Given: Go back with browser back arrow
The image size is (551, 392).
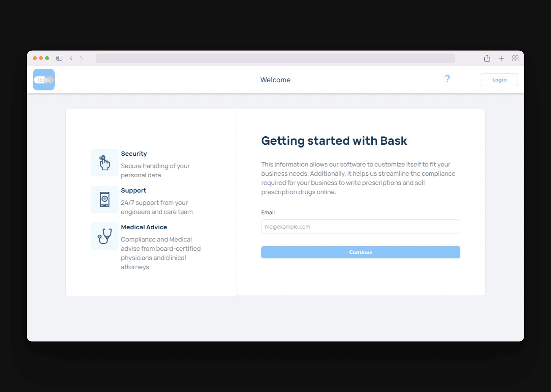Looking at the screenshot, I should pyautogui.click(x=71, y=58).
